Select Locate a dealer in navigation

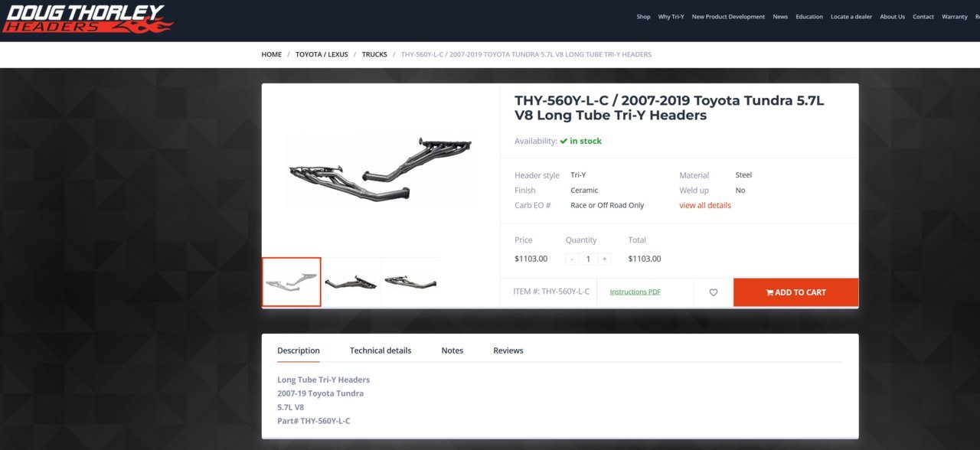(851, 17)
